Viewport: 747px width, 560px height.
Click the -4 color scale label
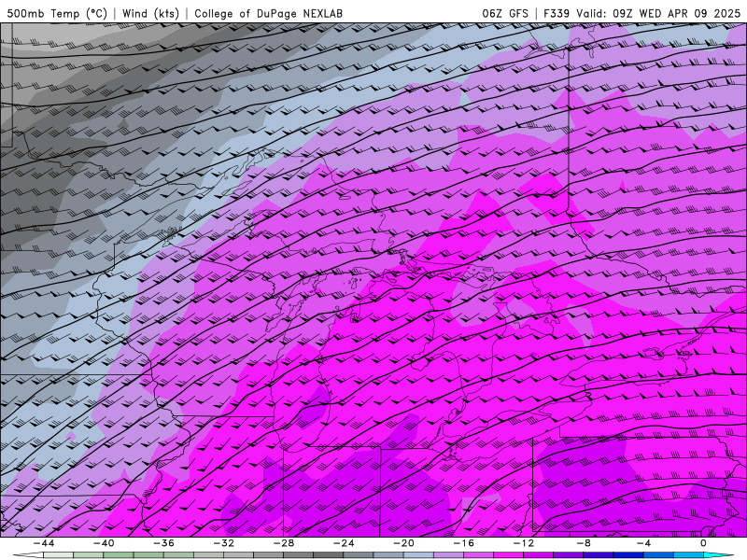pos(643,543)
